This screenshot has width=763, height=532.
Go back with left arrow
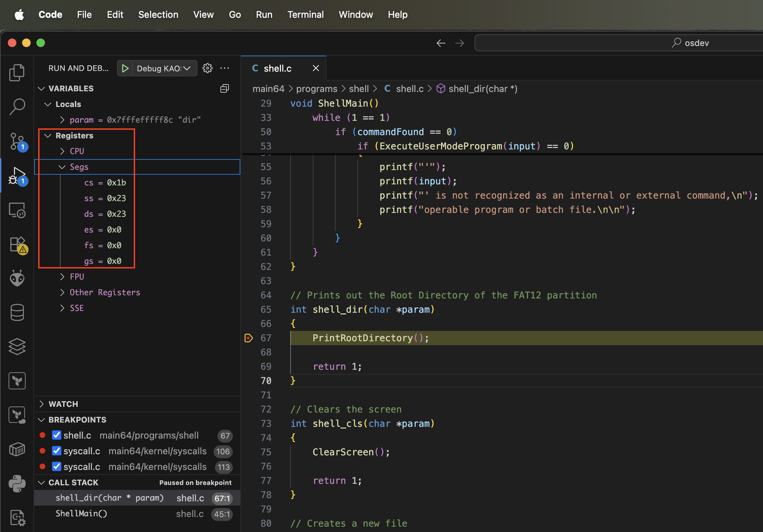[441, 43]
